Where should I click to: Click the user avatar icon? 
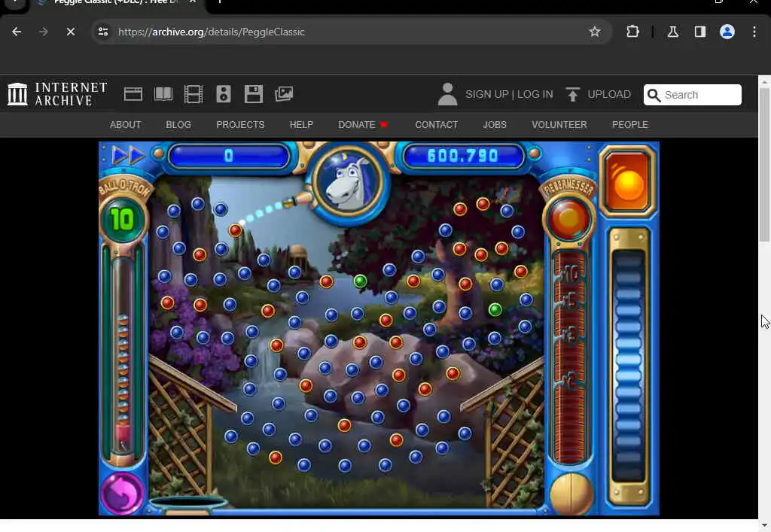447,94
